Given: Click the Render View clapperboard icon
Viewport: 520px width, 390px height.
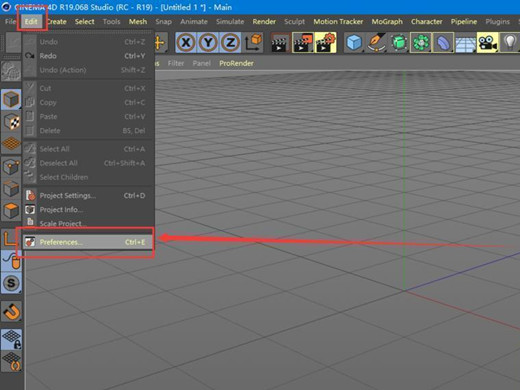Looking at the screenshot, I should (280, 42).
